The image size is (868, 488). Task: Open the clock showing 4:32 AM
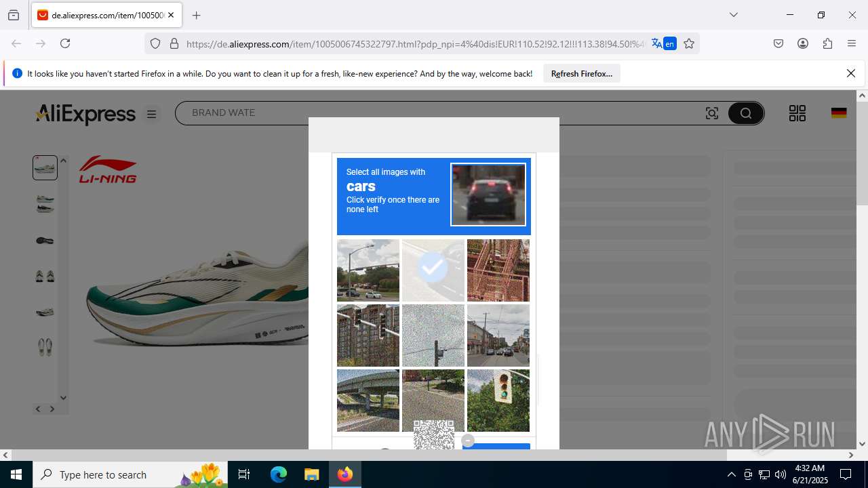810,474
